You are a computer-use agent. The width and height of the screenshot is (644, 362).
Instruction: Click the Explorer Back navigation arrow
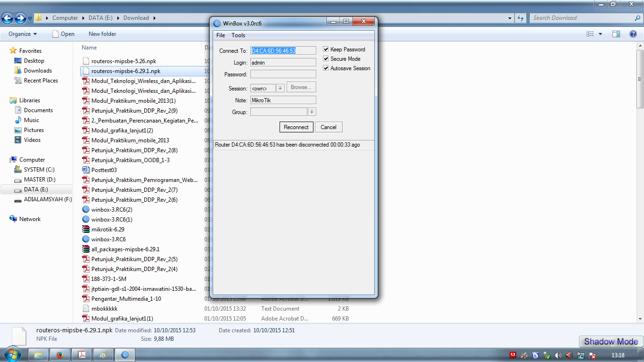coord(7,18)
